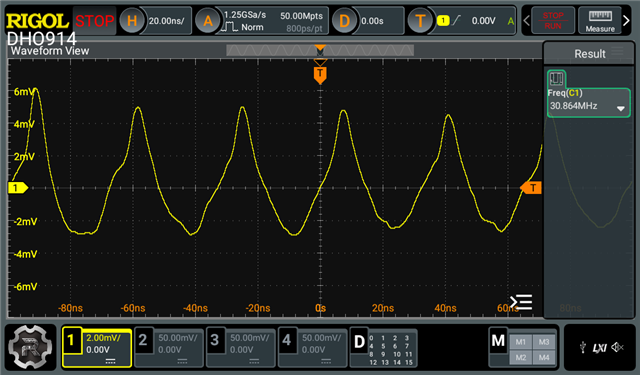Enable math channel M3
The width and height of the screenshot is (640, 375).
[x=544, y=342]
